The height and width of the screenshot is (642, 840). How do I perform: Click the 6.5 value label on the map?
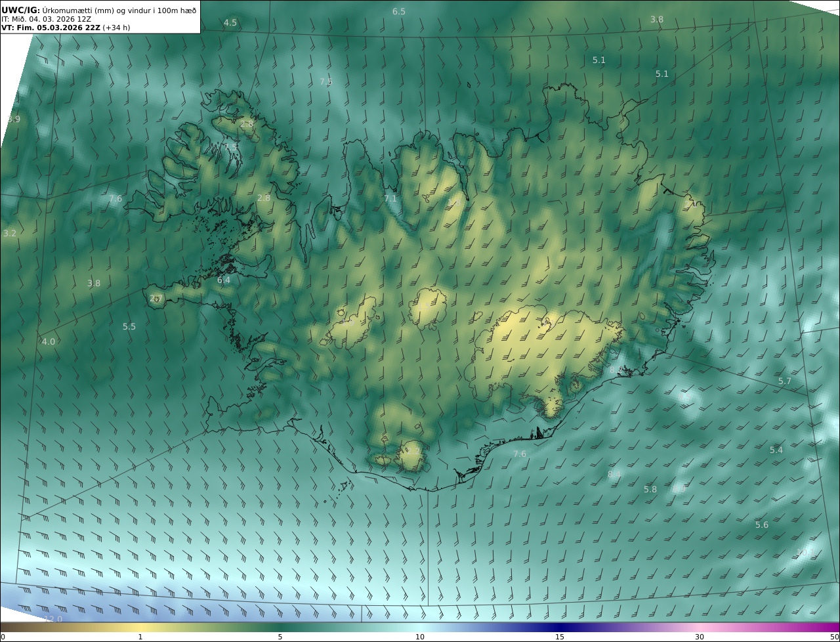point(399,12)
